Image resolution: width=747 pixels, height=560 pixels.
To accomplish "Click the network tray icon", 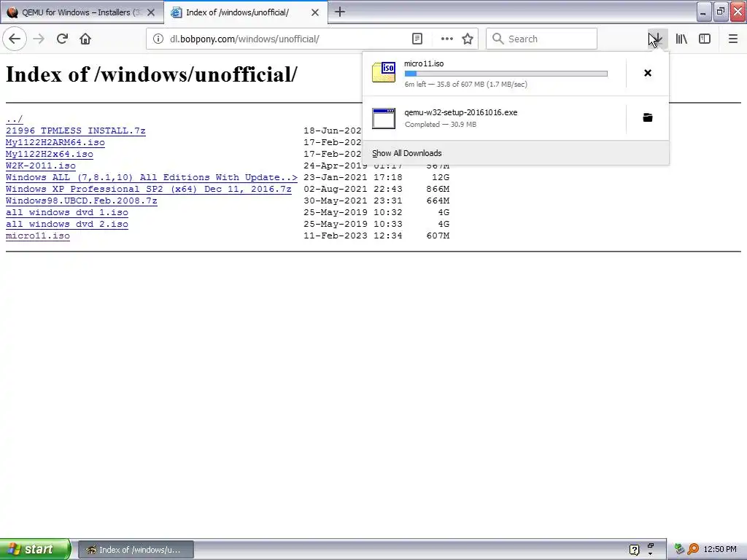I will [679, 549].
